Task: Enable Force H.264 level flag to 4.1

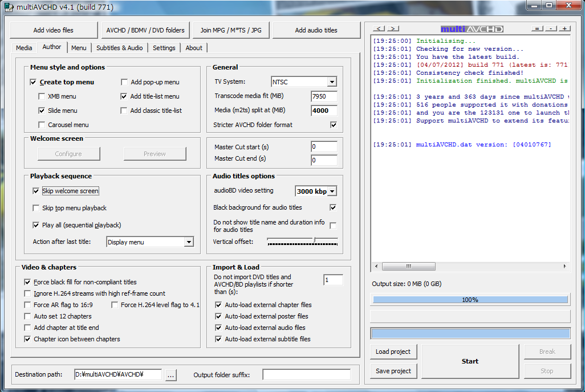Action: point(115,305)
